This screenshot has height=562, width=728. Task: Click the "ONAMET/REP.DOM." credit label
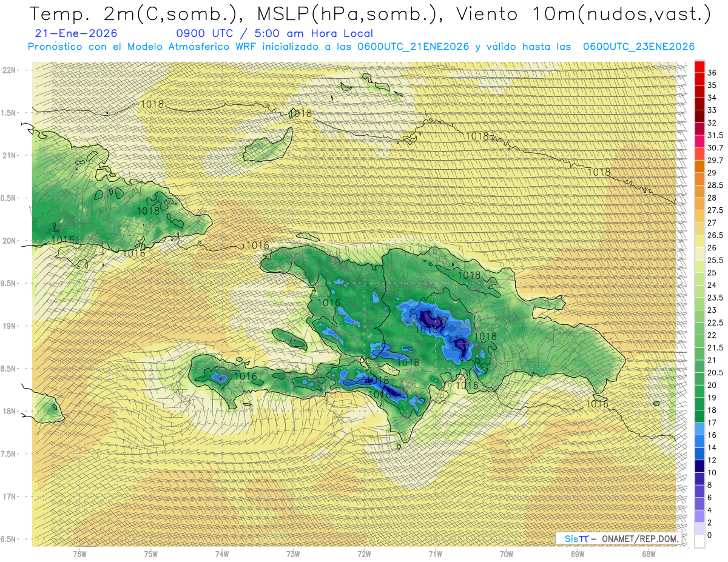640,538
